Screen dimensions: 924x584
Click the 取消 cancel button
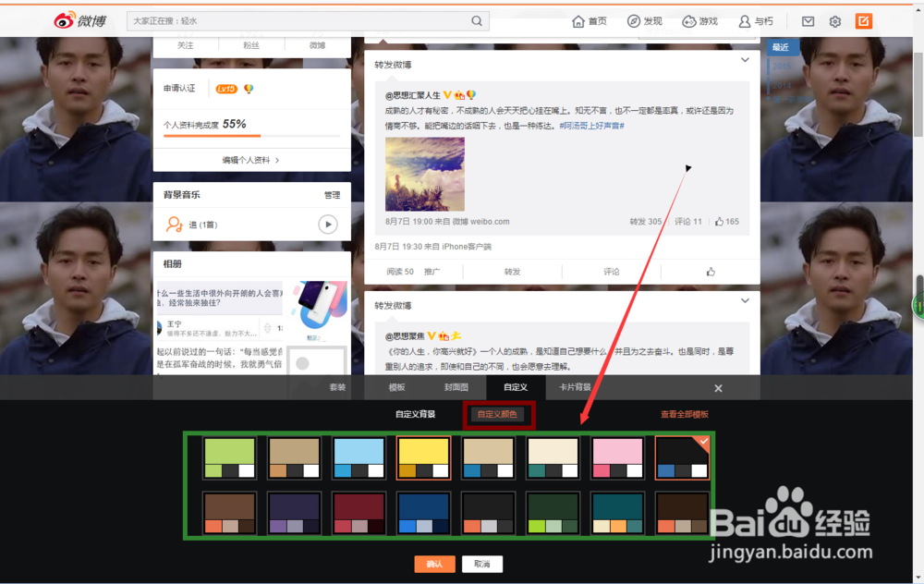click(x=482, y=564)
